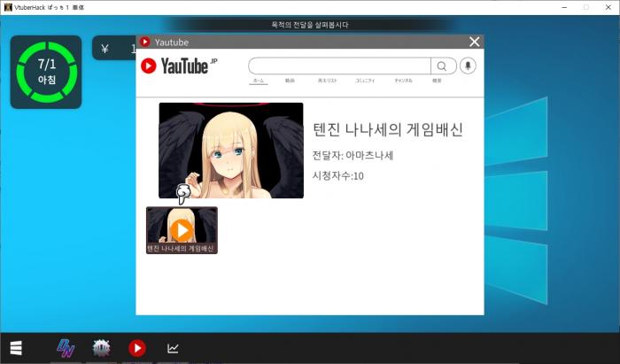
Task: Open the Start menu from the taskbar
Action: [16, 347]
